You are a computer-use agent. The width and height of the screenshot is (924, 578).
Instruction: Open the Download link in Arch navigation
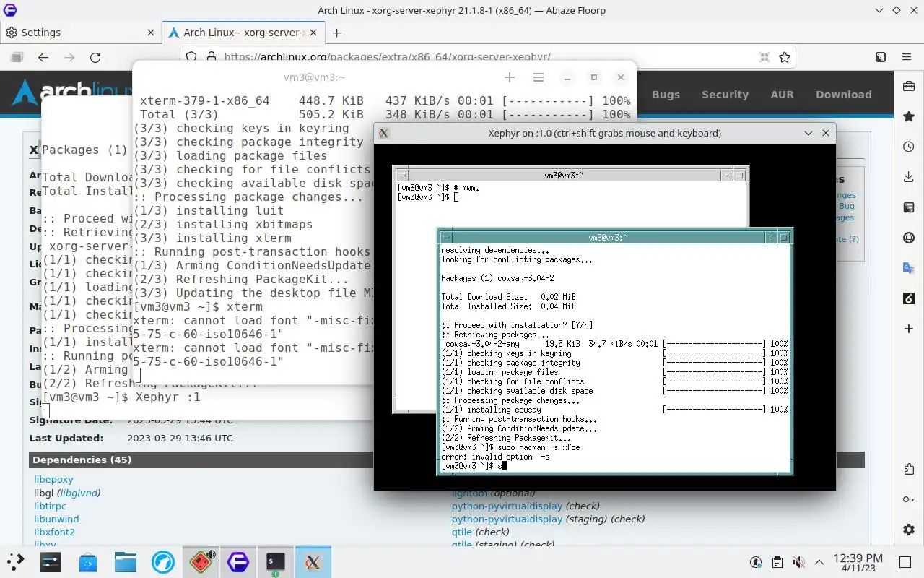843,94
